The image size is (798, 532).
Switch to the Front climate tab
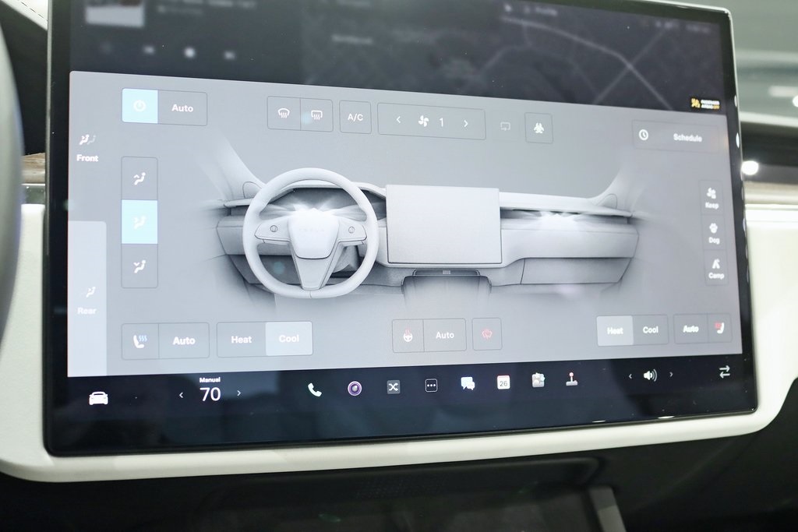pos(87,147)
